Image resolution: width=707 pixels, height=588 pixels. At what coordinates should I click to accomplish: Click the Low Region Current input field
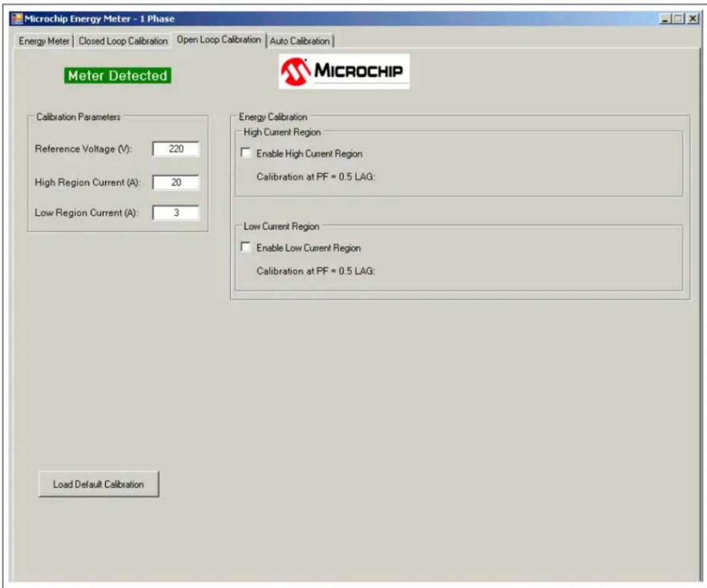coord(176,213)
